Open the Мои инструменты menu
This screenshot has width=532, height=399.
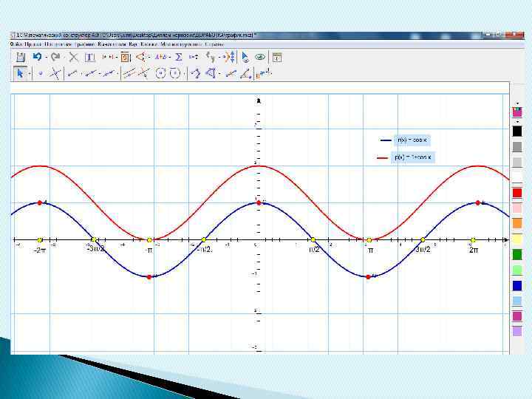click(x=182, y=44)
